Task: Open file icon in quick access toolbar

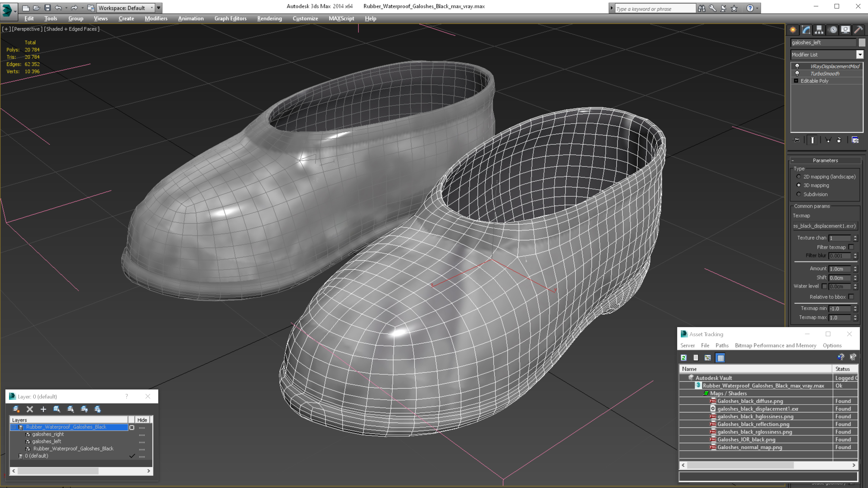Action: [x=36, y=8]
